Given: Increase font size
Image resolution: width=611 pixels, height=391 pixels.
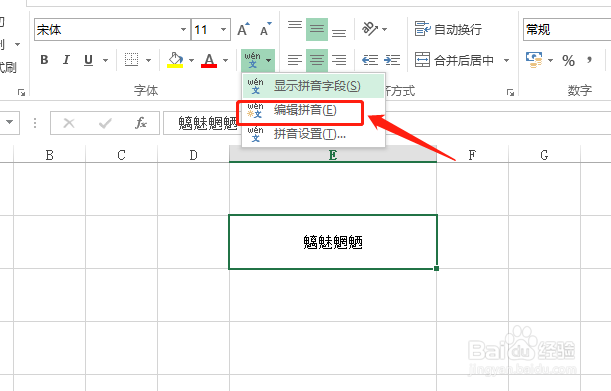Looking at the screenshot, I should click(x=244, y=29).
